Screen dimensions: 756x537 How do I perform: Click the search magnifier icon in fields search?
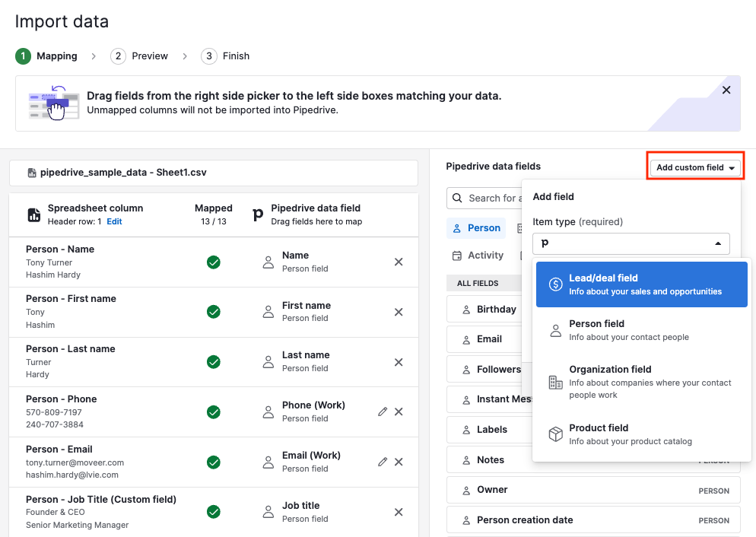click(x=457, y=198)
